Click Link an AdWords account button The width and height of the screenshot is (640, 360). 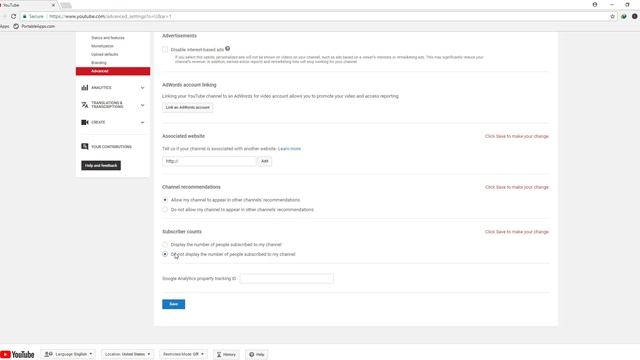pyautogui.click(x=187, y=107)
